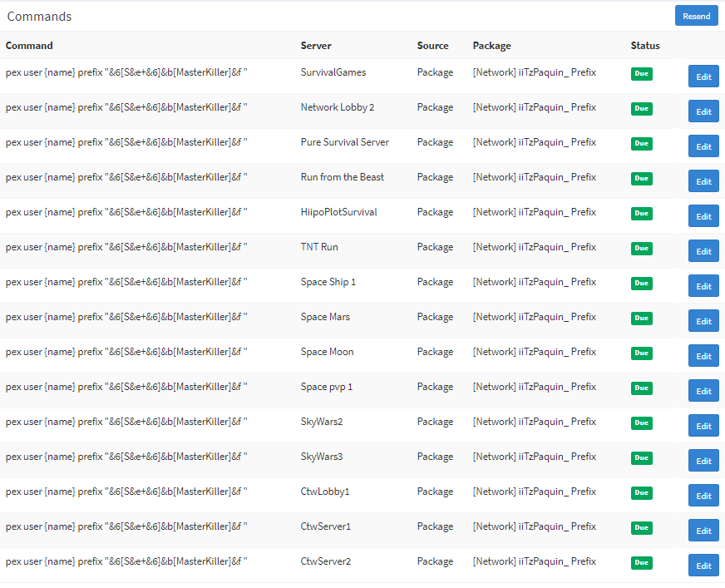Click the Resend button
This screenshot has height=588, width=725.
pos(697,16)
